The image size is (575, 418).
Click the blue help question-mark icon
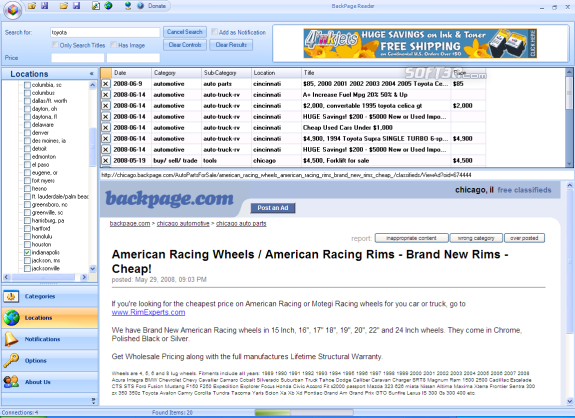click(140, 6)
